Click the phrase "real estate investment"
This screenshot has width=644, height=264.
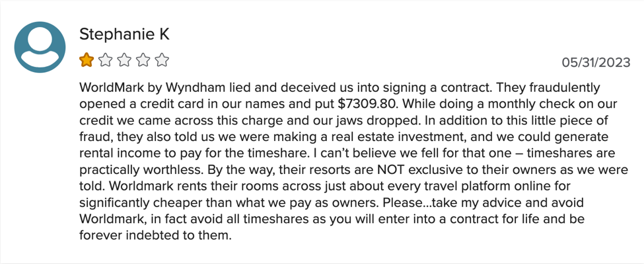(397, 136)
